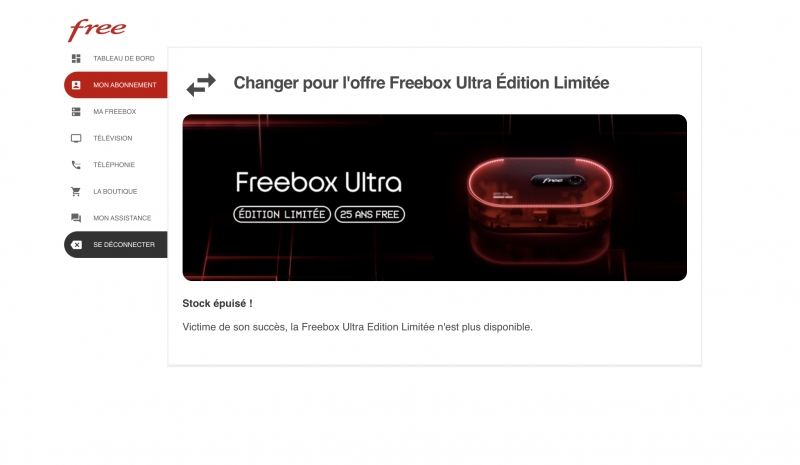Click the Freebox Ultra banner image
Image resolution: width=800 pixels, height=465 pixels.
(435, 198)
